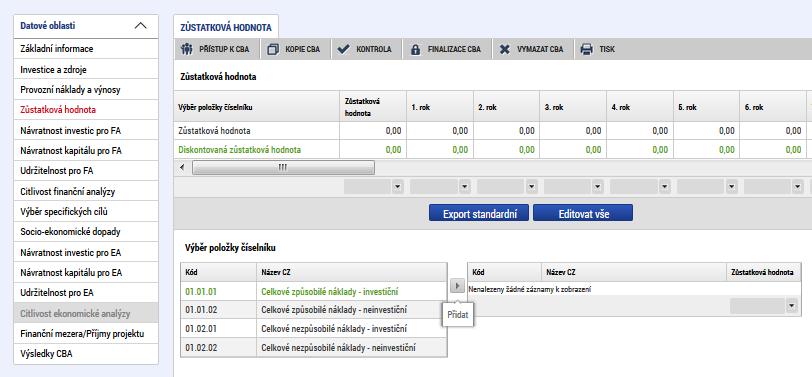Click Název CZ header in left table
812x377 pixels.
point(351,272)
